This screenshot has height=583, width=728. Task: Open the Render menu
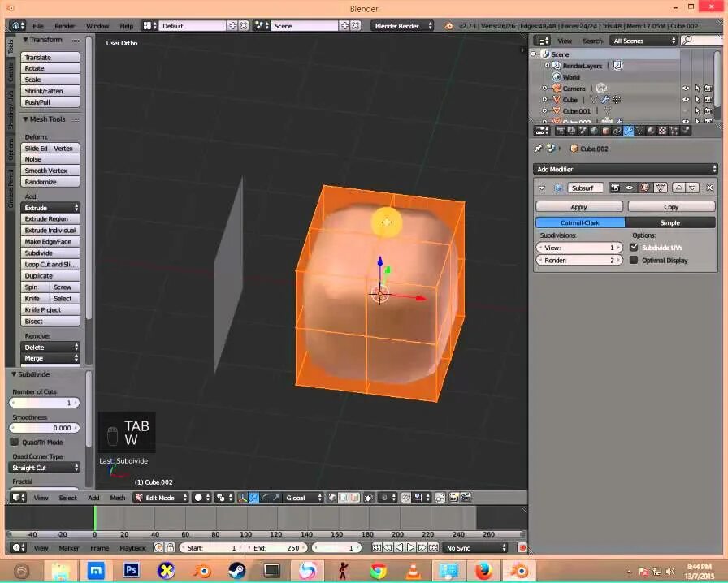pos(64,25)
